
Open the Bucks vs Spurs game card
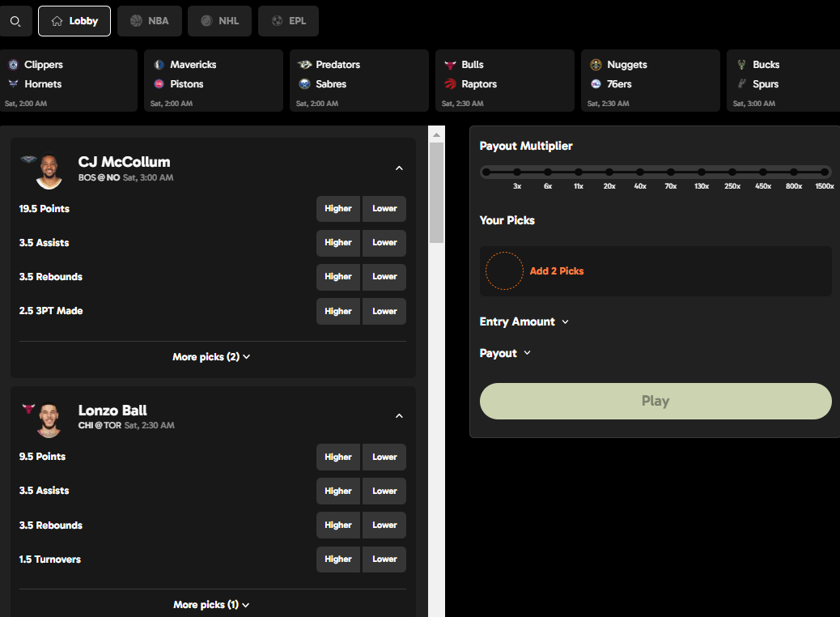click(783, 81)
